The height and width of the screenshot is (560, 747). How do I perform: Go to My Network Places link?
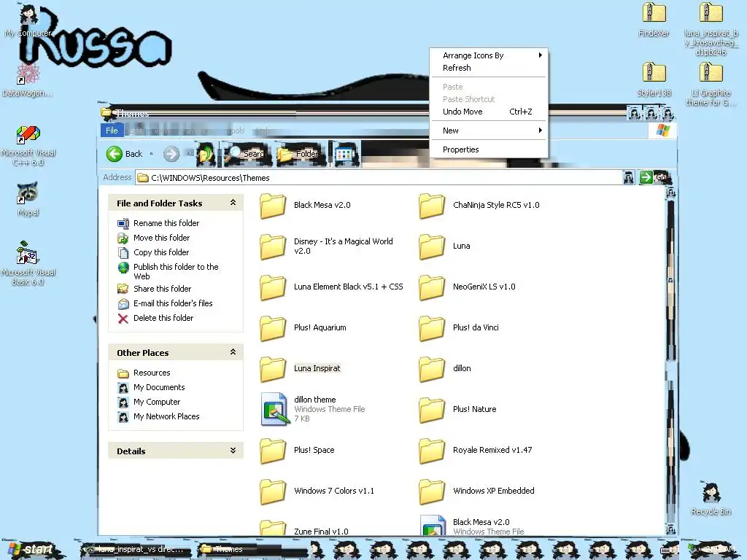[x=166, y=416]
